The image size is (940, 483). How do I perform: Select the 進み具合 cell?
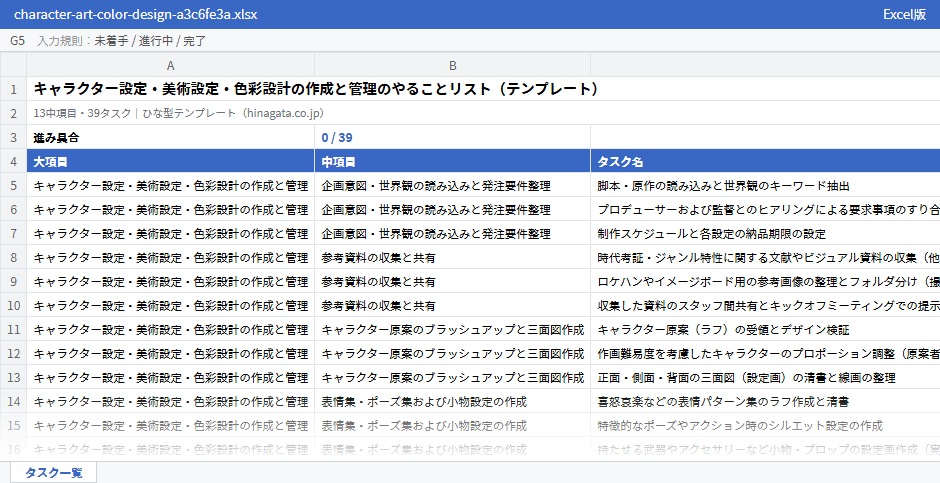click(170, 137)
